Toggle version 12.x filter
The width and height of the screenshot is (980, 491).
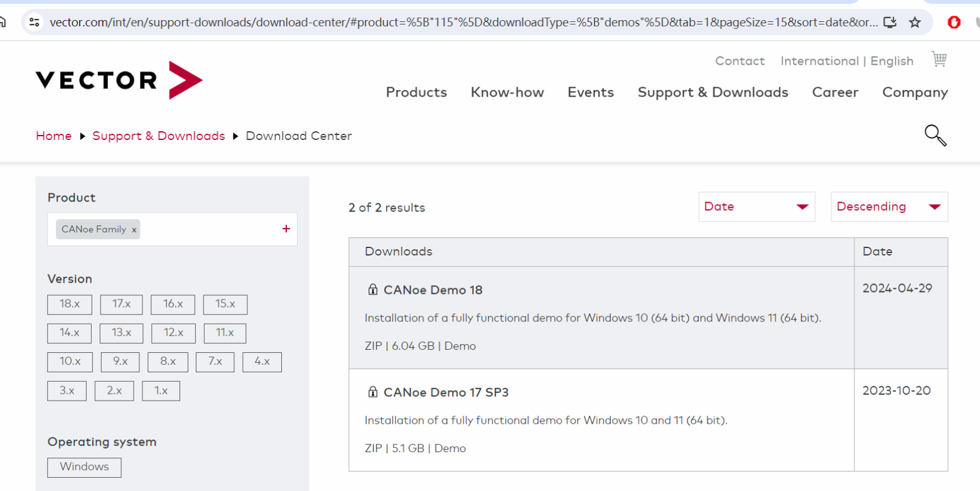173,333
